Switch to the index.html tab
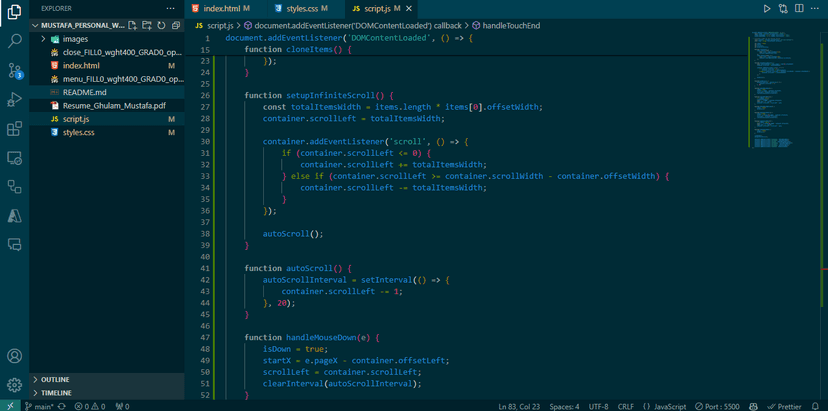The image size is (828, 411). pyautogui.click(x=221, y=9)
